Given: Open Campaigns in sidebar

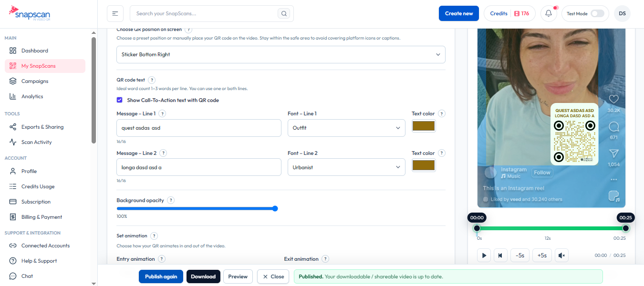Looking at the screenshot, I should [x=45, y=81].
